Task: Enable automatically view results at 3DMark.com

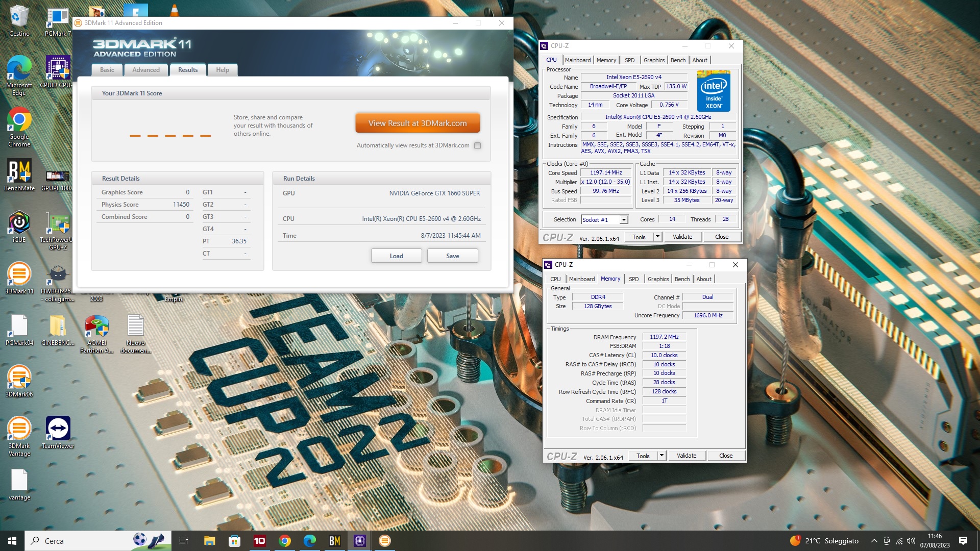Action: click(x=477, y=145)
